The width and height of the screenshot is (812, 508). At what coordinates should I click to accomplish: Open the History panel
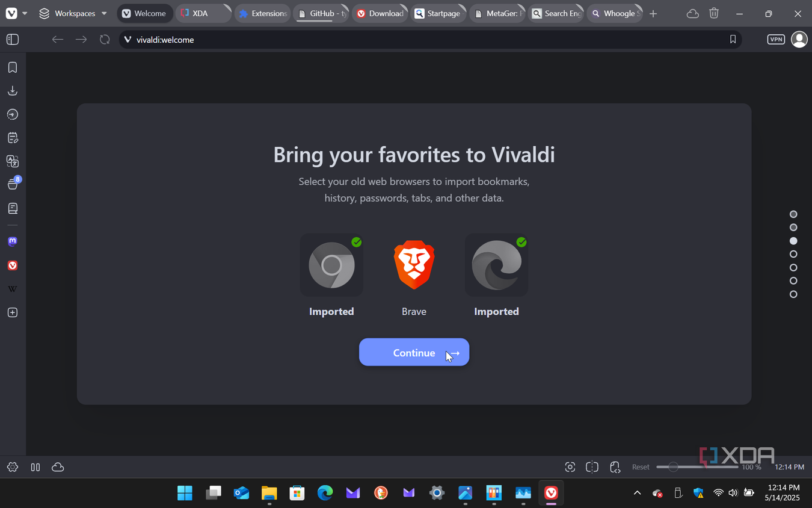point(13,114)
